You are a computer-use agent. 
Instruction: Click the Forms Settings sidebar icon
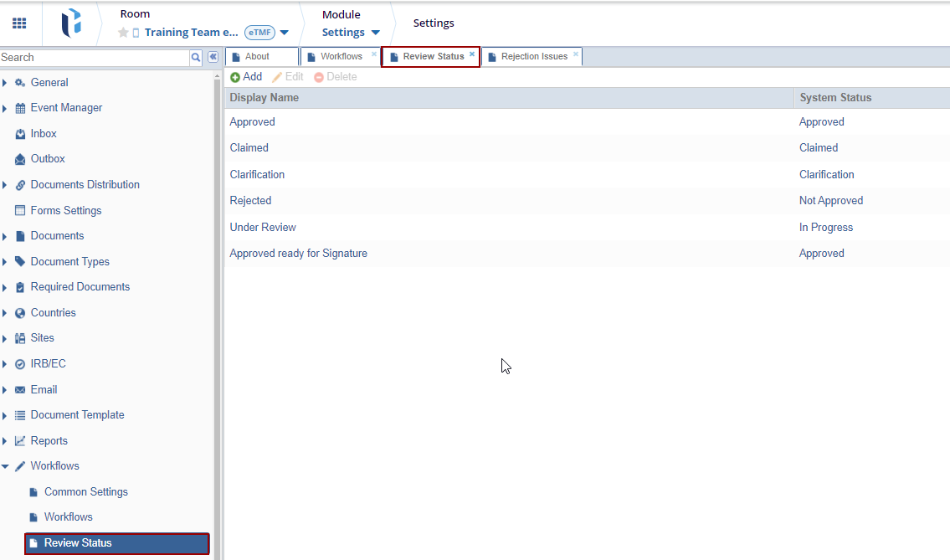pos(20,211)
